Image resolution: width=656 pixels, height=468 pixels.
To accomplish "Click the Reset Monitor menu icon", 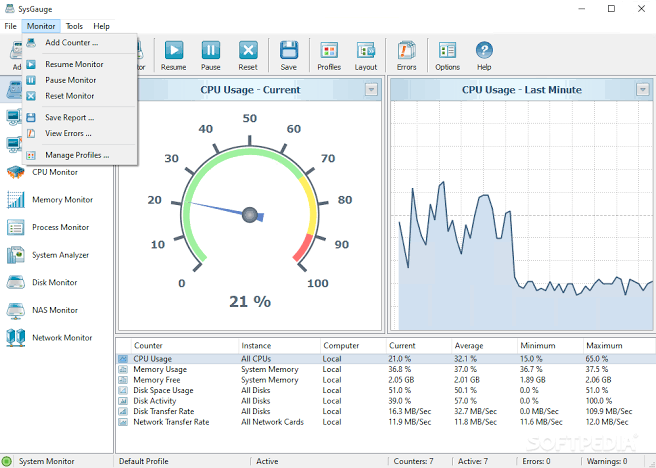I will (x=31, y=96).
